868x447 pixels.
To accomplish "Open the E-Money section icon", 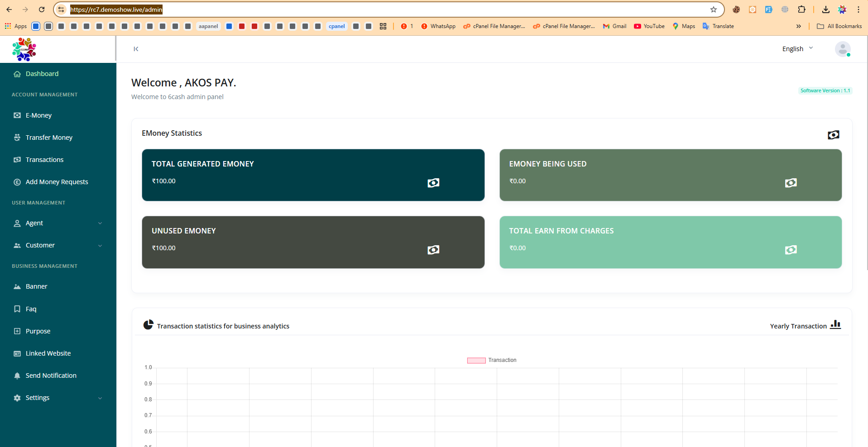I will (x=17, y=115).
